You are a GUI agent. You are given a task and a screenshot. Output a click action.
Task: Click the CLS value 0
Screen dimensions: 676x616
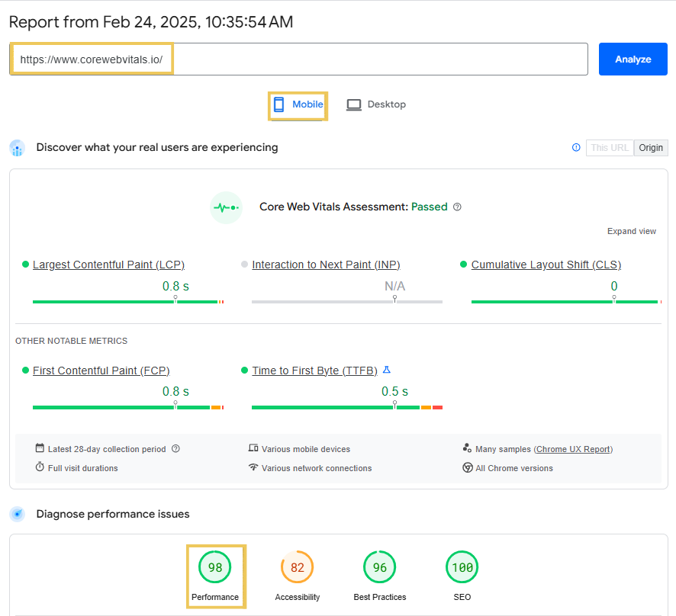[x=614, y=286]
